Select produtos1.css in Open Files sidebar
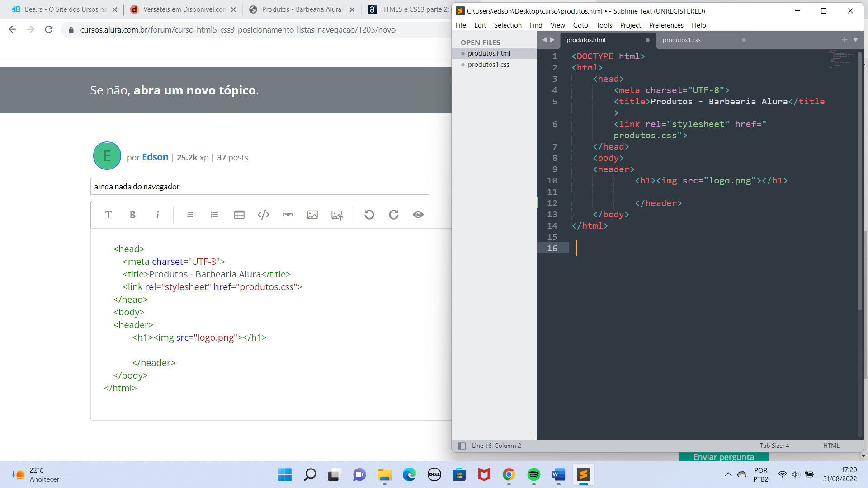 pyautogui.click(x=494, y=65)
